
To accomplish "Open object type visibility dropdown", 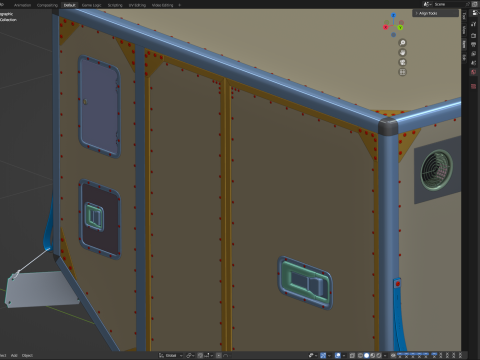I will point(313,355).
